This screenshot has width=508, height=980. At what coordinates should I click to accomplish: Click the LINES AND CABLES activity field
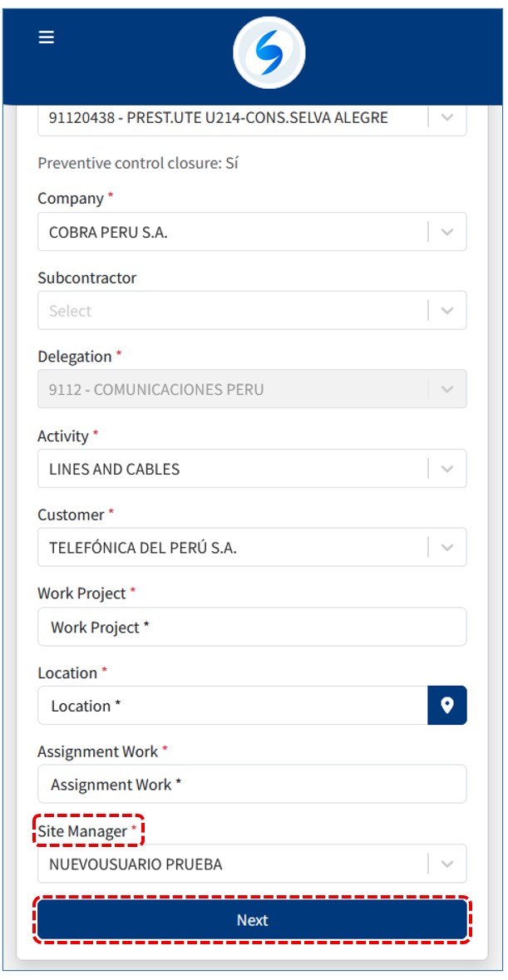(x=233, y=469)
